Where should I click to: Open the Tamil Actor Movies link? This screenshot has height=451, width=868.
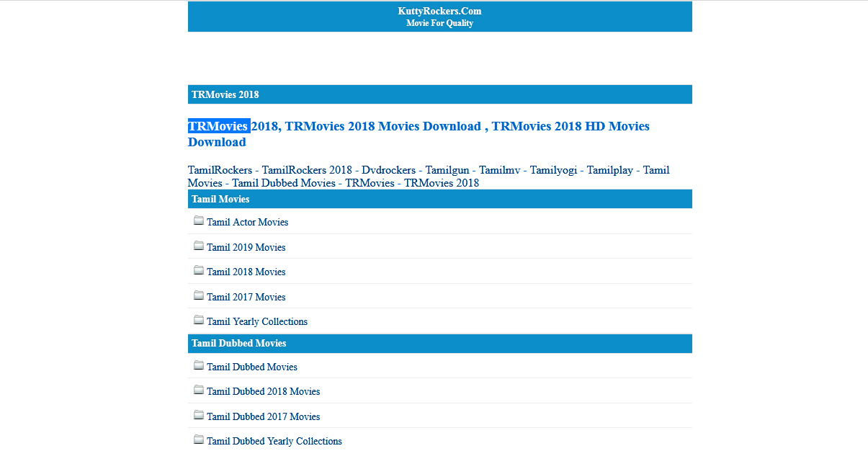pyautogui.click(x=247, y=222)
